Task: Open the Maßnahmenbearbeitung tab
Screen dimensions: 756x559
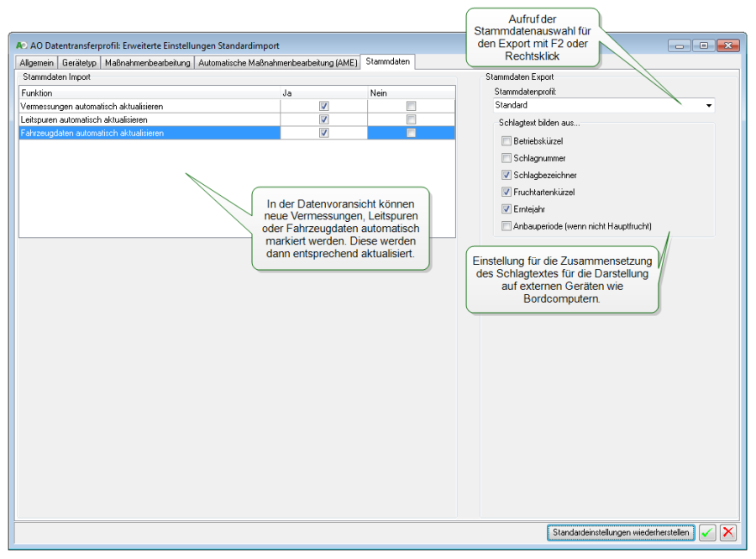Action: [147, 63]
